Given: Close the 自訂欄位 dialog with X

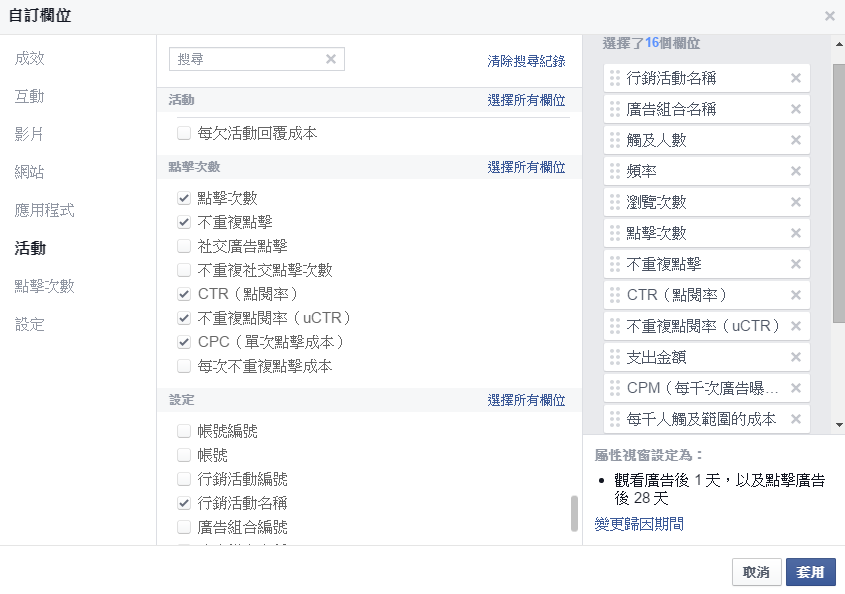Looking at the screenshot, I should [x=829, y=16].
